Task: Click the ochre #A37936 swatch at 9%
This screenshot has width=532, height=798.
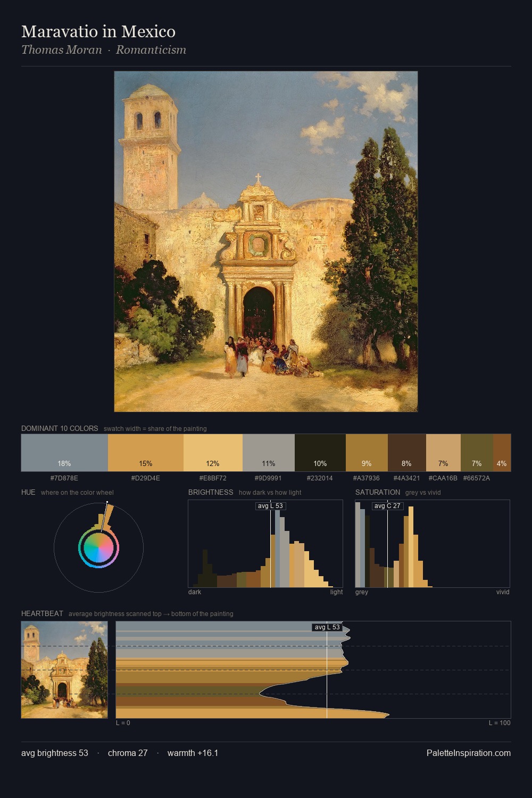Action: pos(367,453)
